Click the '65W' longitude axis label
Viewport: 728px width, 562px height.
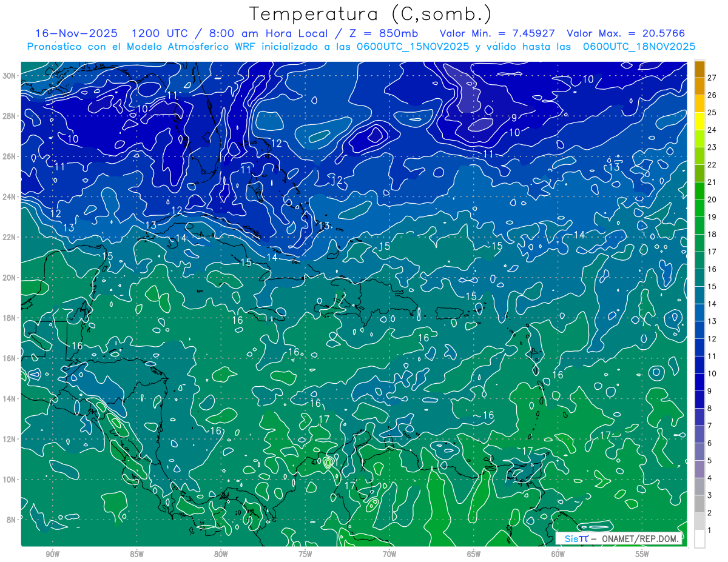[474, 554]
